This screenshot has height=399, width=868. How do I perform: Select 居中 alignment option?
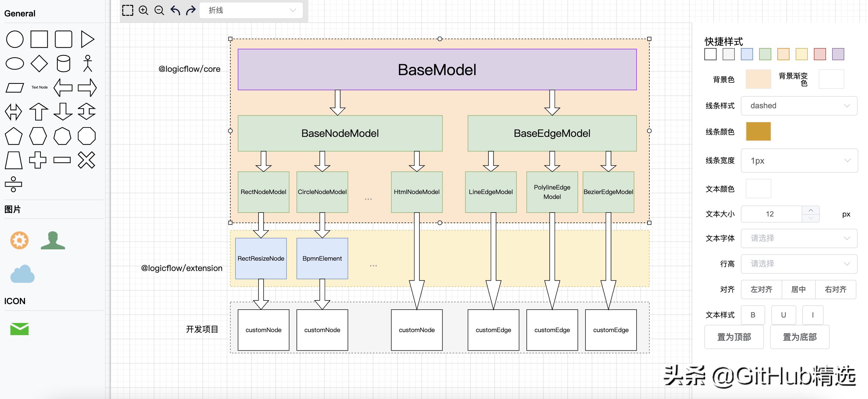pos(798,290)
